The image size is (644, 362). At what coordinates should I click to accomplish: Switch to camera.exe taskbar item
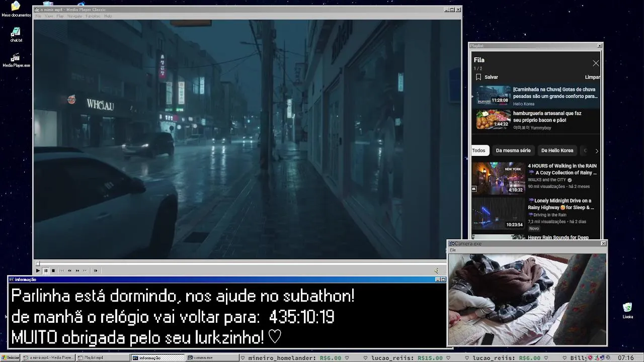coord(213,357)
